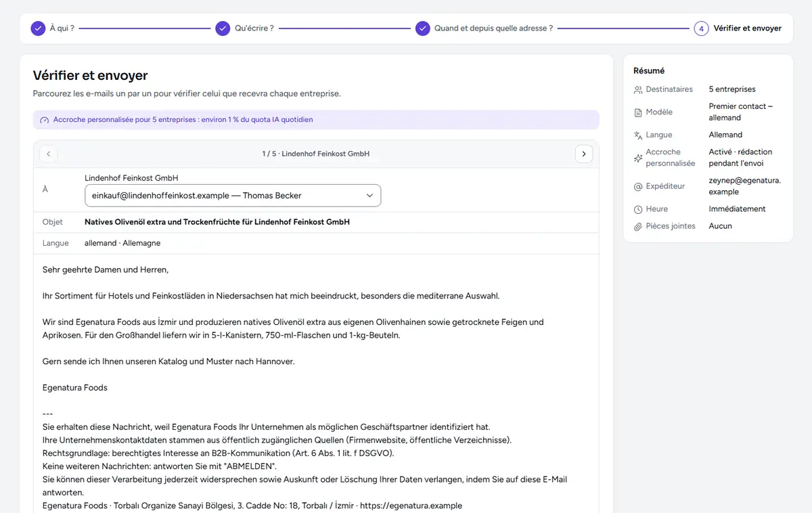Screen dimensions: 812x513
Task: Click the Lindenhof Feinkost GmbH company name above the dropdown
Action: coord(131,178)
